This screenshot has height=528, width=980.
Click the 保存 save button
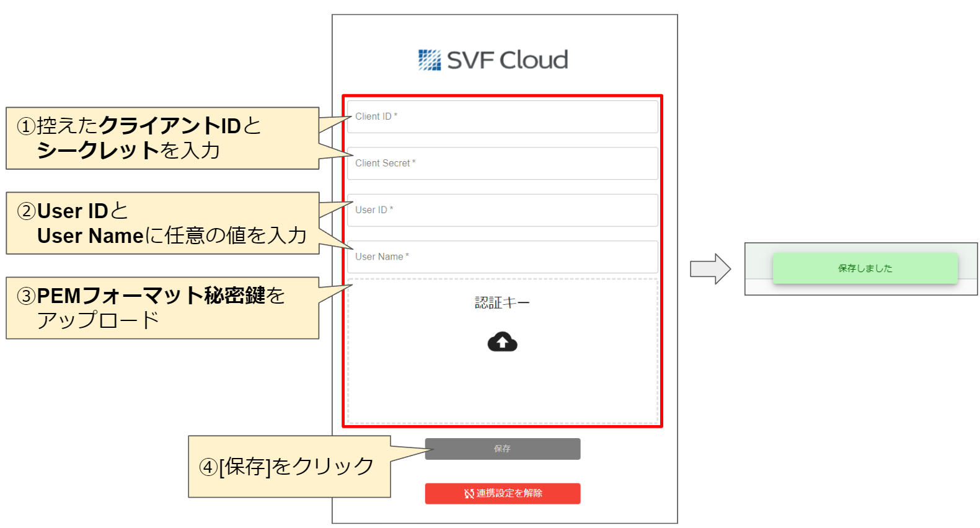coord(503,449)
